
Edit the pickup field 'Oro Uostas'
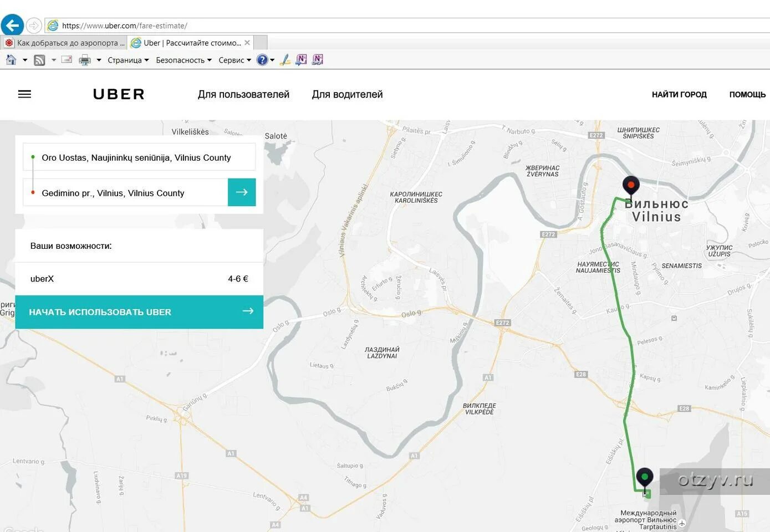click(x=139, y=157)
